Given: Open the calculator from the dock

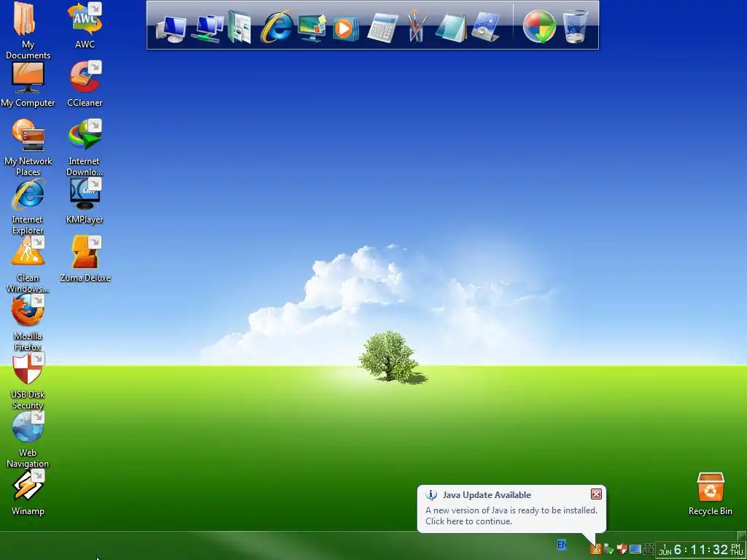Looking at the screenshot, I should 382,28.
